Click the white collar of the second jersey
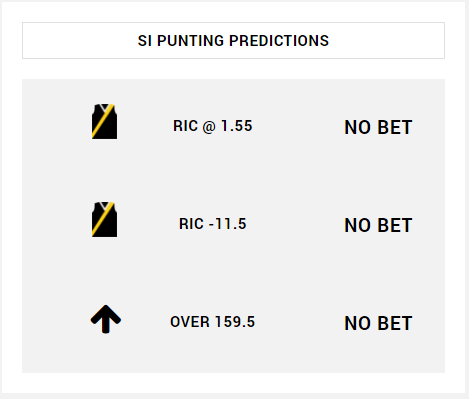The width and height of the screenshot is (469, 399). tap(104, 205)
